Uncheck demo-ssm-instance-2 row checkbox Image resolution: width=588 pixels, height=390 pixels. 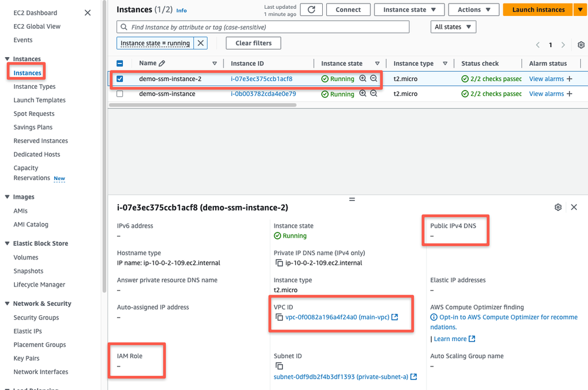coord(119,79)
